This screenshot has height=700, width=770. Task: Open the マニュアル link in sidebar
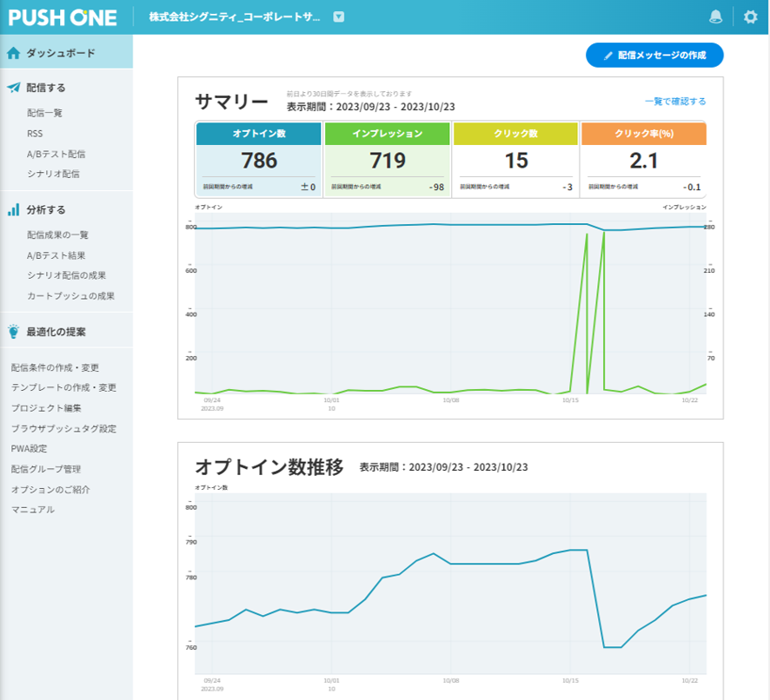click(32, 509)
